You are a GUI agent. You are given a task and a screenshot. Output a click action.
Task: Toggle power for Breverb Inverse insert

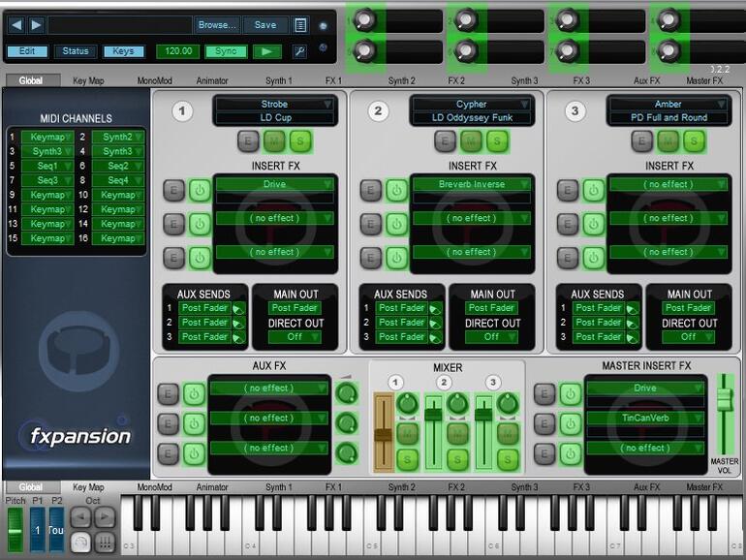pos(397,190)
